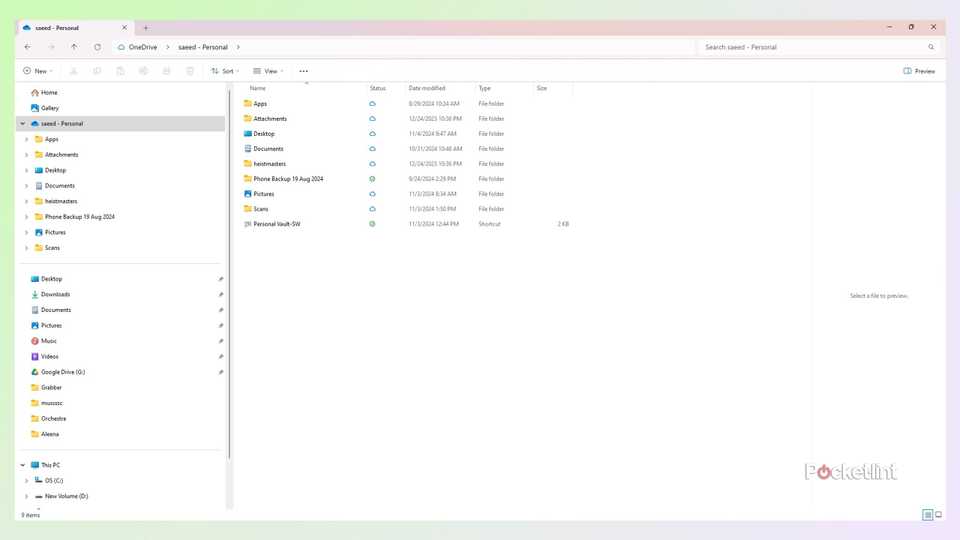The image size is (960, 540).
Task: Sort by Date modified column header
Action: click(427, 88)
